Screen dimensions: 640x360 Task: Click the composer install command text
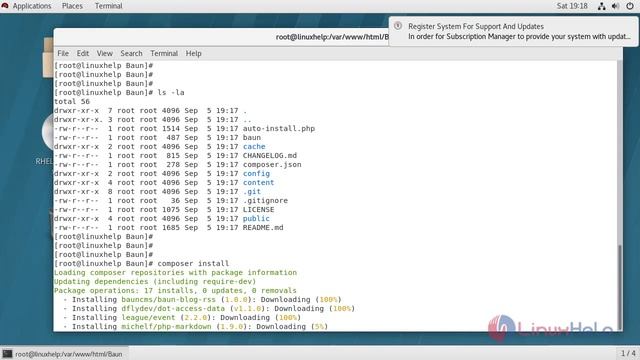193,264
